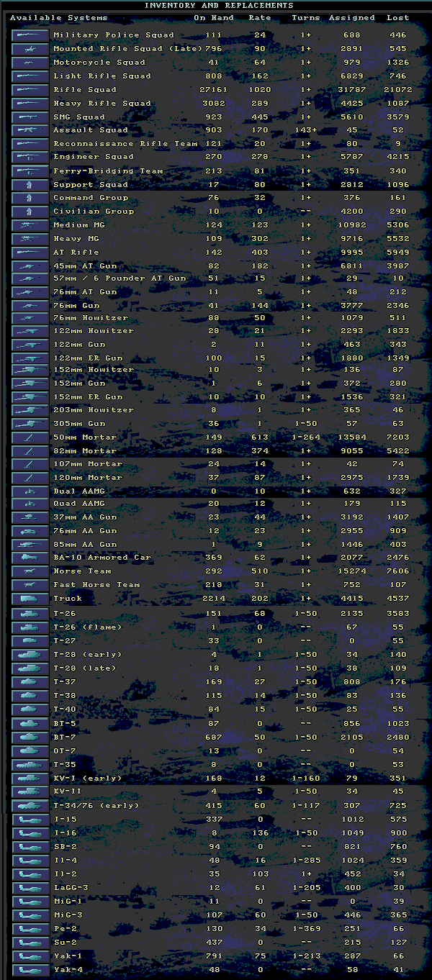Image resolution: width=432 pixels, height=980 pixels.
Task: Click Horse Team assigned value 15274
Action: pyautogui.click(x=352, y=571)
